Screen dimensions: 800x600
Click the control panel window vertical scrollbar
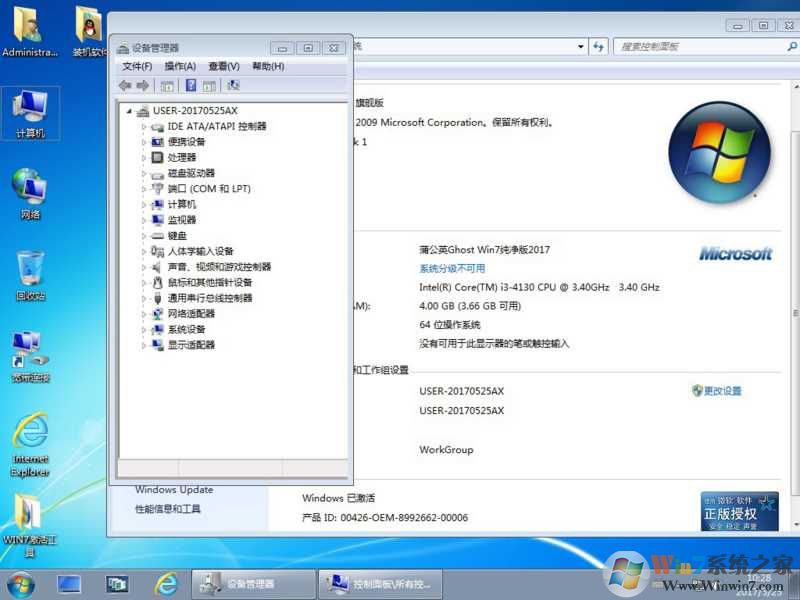(x=795, y=312)
